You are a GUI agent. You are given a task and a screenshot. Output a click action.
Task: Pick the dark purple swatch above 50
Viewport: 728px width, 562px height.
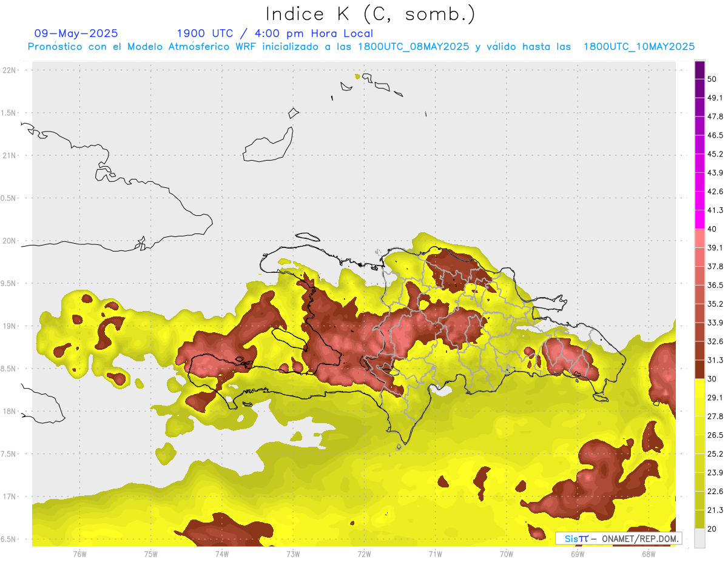tap(699, 70)
